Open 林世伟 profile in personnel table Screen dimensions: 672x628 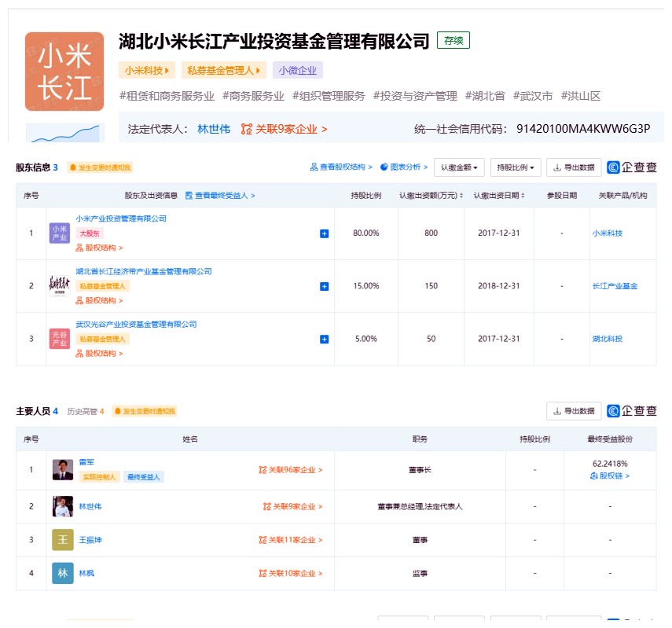coord(90,506)
